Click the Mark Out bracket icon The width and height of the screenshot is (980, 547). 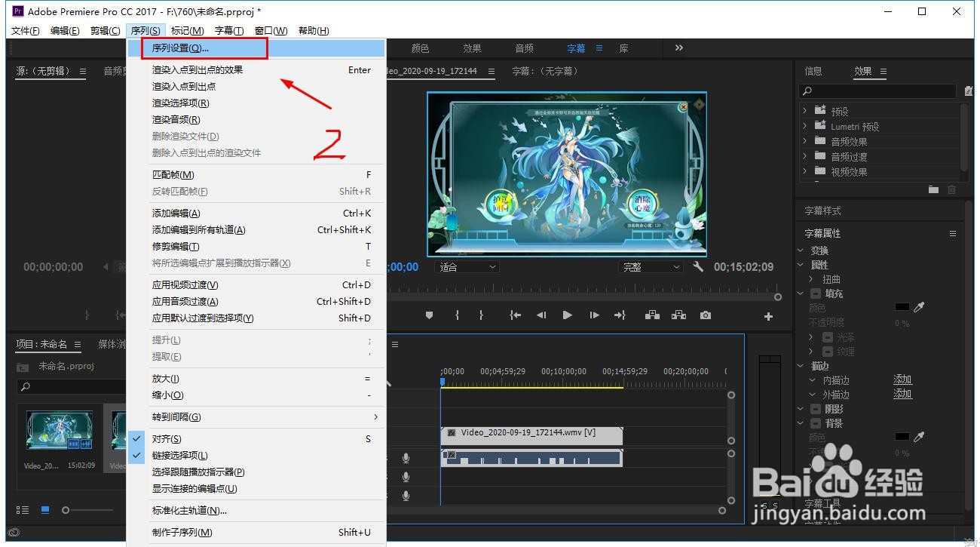[481, 315]
